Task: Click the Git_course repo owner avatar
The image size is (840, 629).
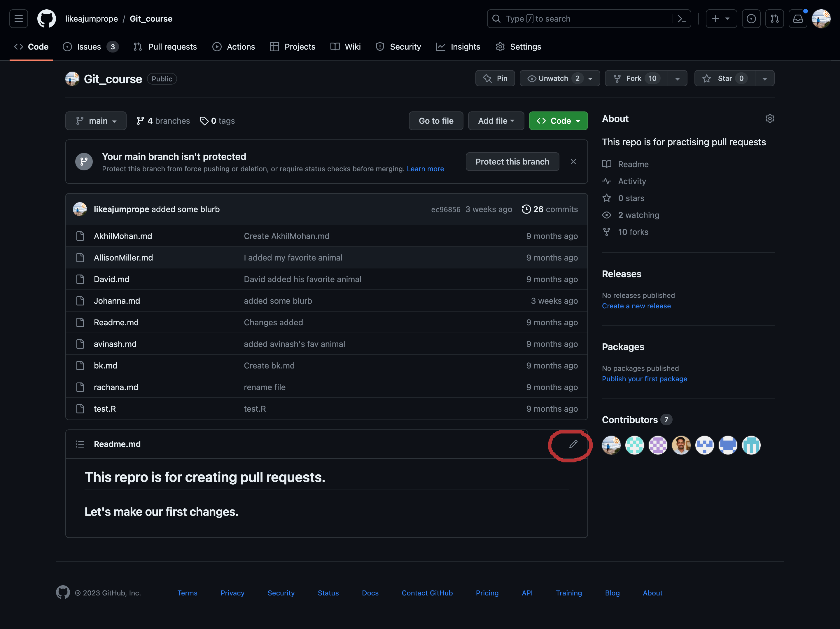Action: (x=72, y=79)
